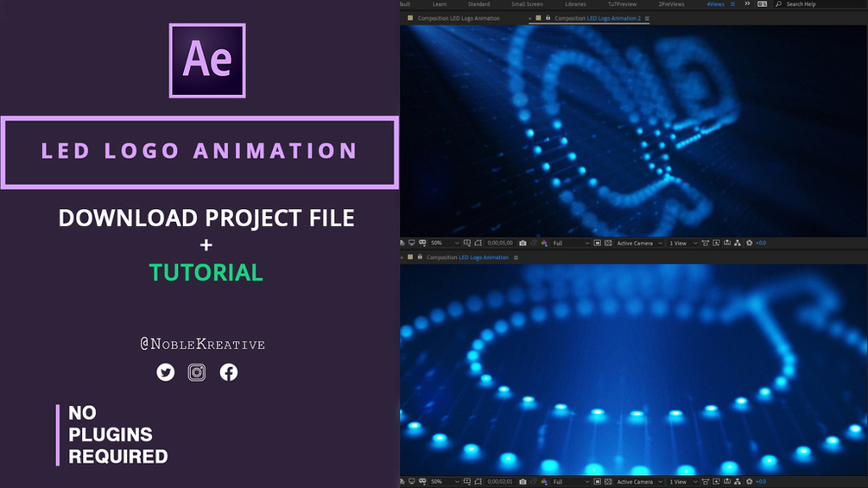Toggle lock icon on lower Composition LED Logo Animation tab

(420, 257)
